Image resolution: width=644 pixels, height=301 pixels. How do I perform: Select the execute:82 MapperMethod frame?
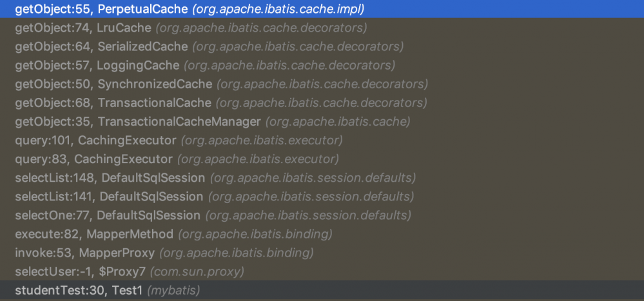click(x=94, y=234)
